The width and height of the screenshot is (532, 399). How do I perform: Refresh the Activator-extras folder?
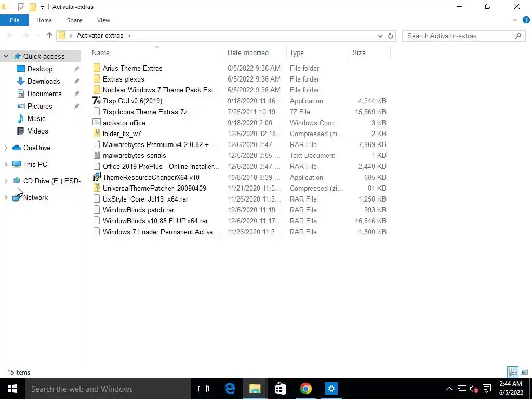point(391,36)
